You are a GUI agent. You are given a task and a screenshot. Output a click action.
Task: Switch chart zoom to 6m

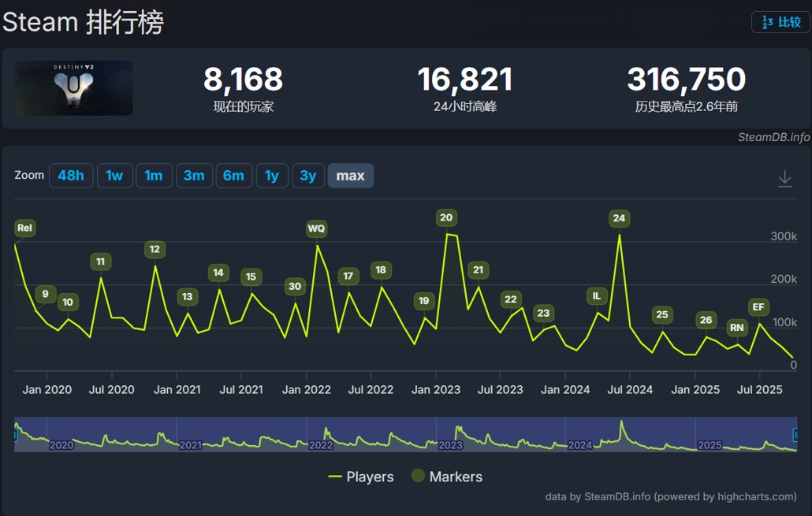233,176
